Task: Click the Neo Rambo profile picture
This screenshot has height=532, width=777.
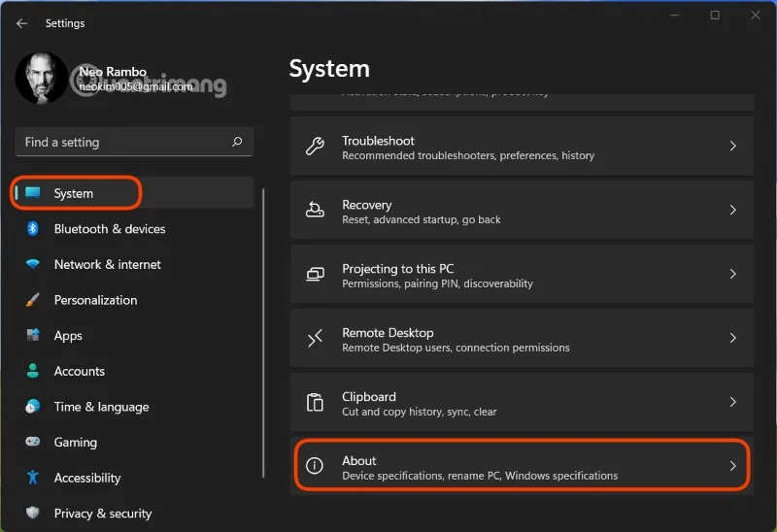Action: pyautogui.click(x=41, y=78)
